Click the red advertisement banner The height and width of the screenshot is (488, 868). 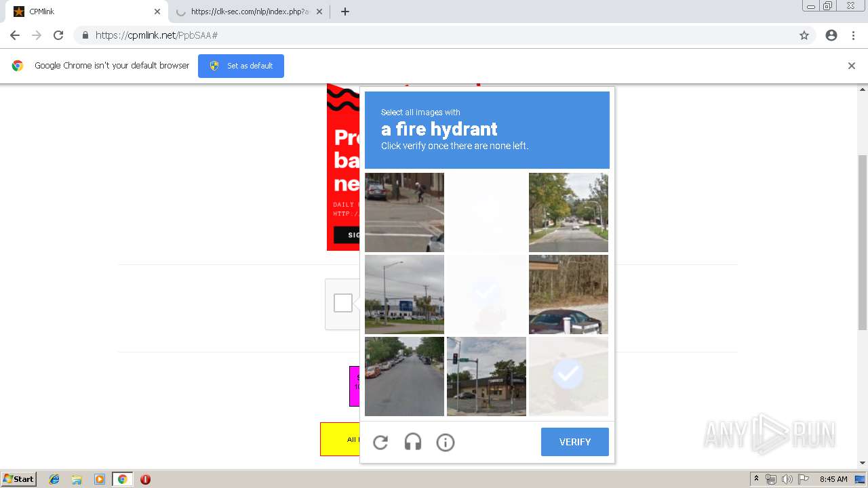343,167
